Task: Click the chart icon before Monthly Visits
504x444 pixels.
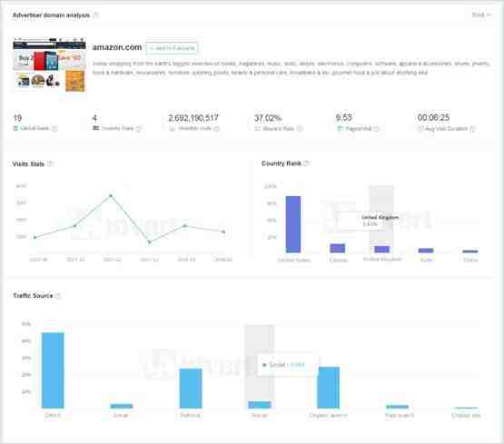Action: click(172, 129)
